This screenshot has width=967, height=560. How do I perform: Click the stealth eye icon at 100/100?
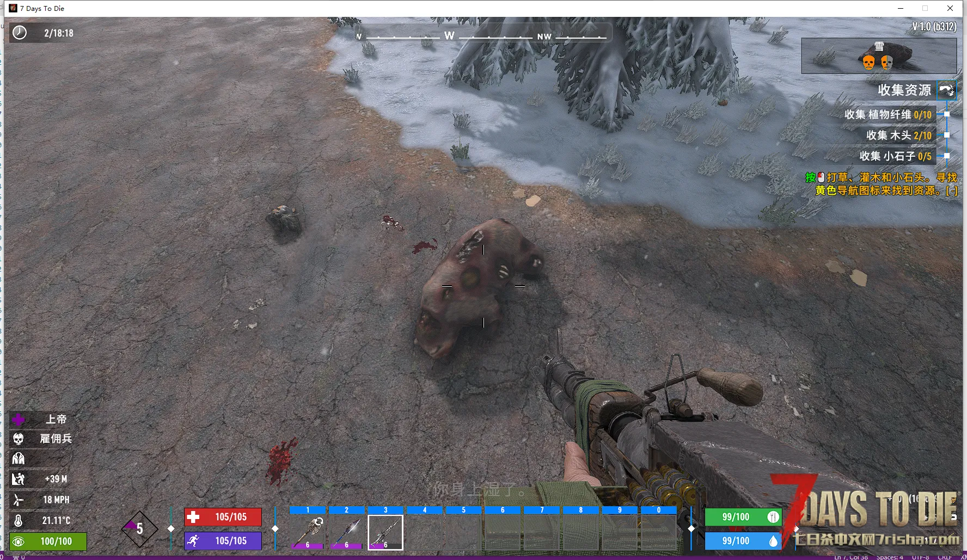pyautogui.click(x=19, y=541)
